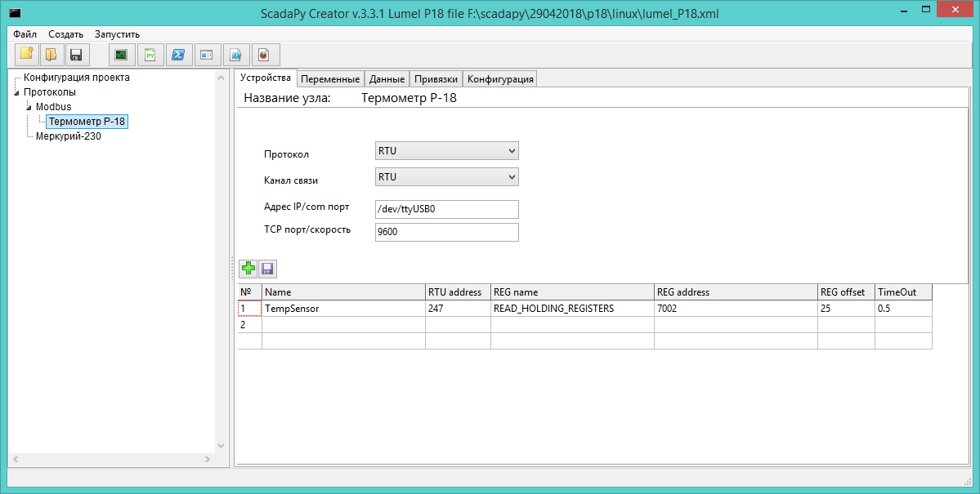Switch to the Привязки tab
This screenshot has height=494, width=980.
[436, 79]
